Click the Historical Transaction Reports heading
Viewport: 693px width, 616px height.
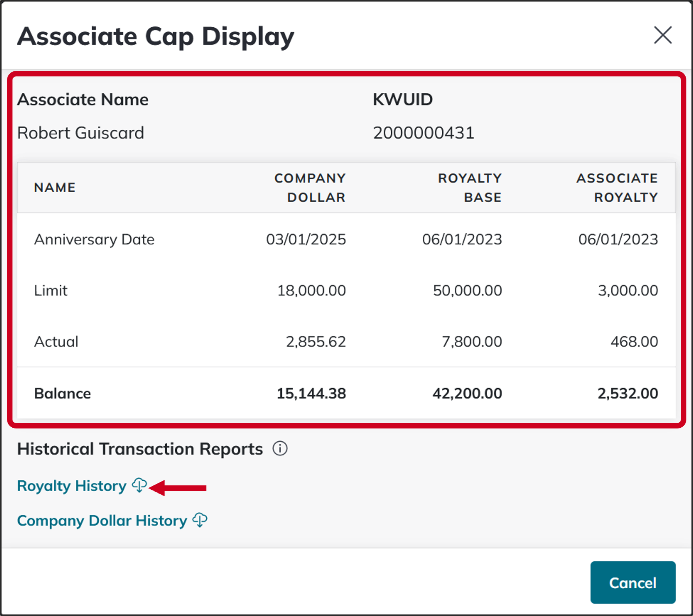[x=140, y=448]
